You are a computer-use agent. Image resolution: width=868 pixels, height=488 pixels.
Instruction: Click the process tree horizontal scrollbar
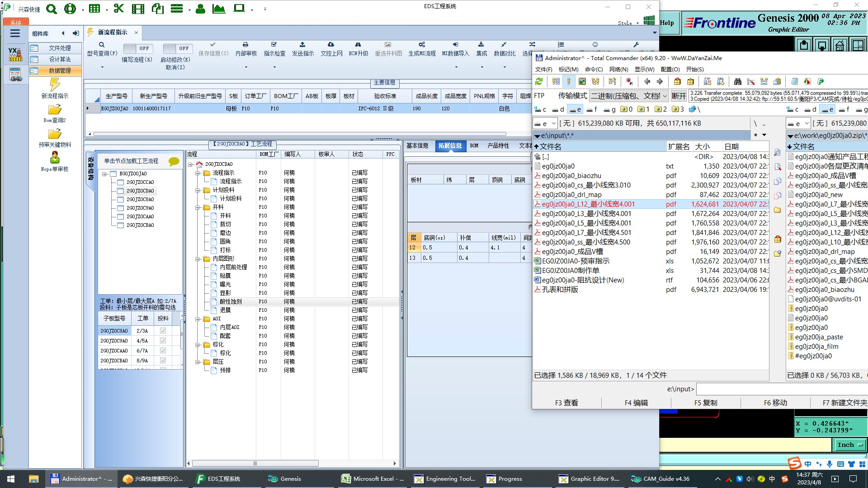(255, 463)
